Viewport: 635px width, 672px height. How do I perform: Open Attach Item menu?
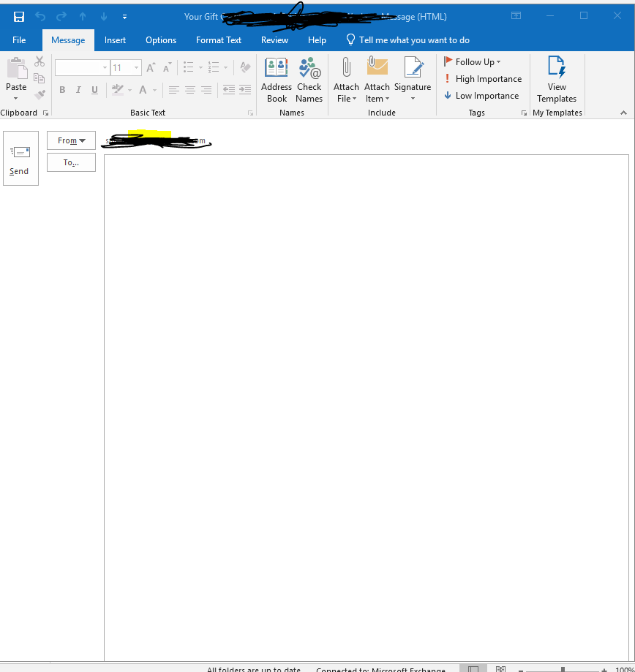click(x=377, y=80)
